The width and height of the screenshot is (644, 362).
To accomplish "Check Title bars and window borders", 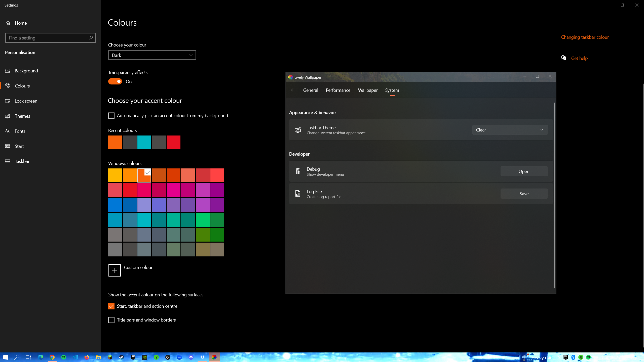I will click(x=111, y=320).
